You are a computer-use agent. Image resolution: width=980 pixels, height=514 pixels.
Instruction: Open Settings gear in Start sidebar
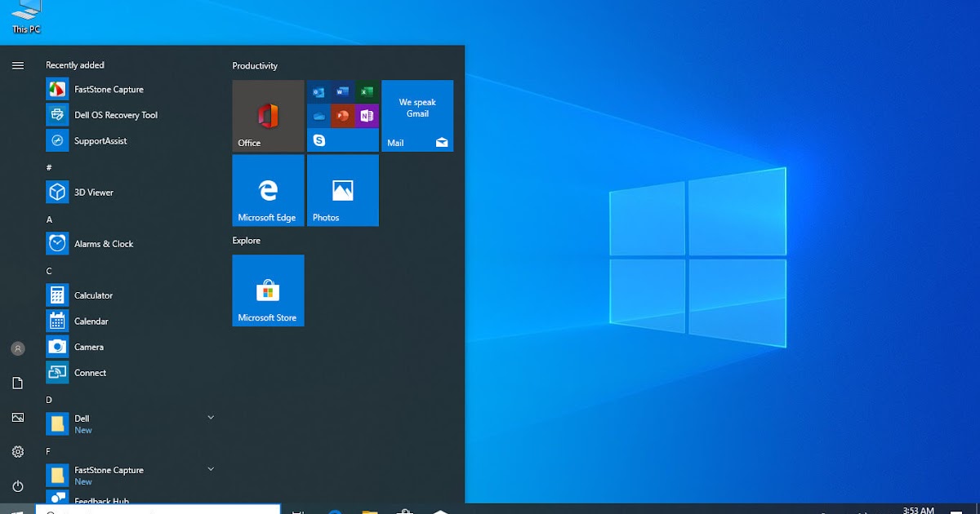18,452
